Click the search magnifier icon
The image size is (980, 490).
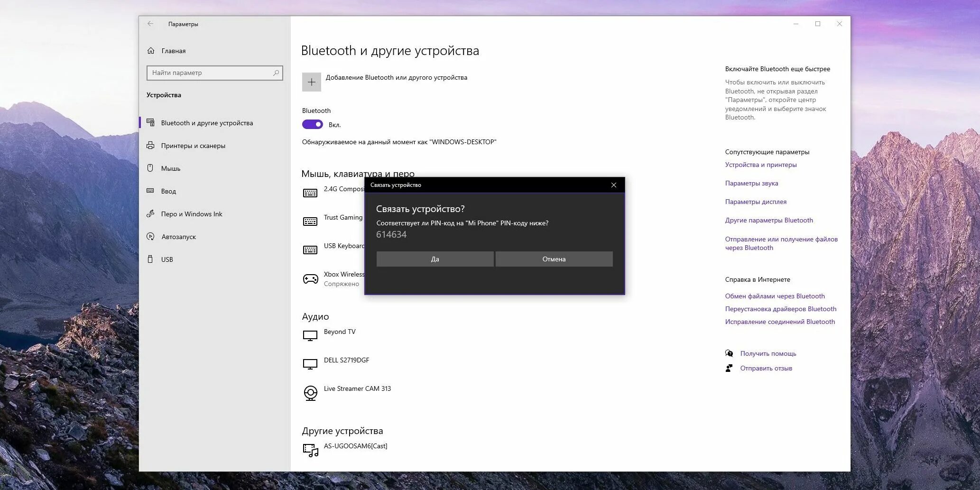coord(276,73)
